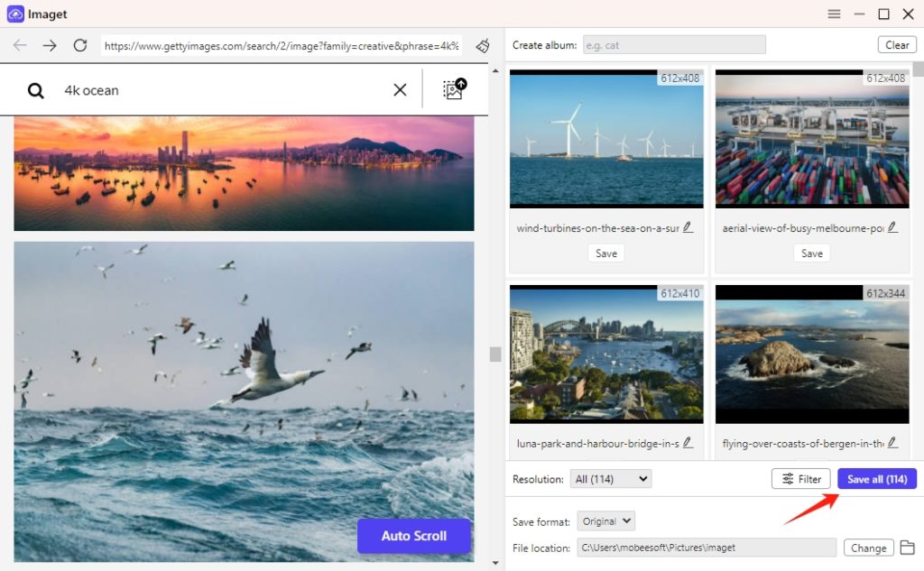
Task: Click the forward navigation arrow icon
Action: (49, 44)
